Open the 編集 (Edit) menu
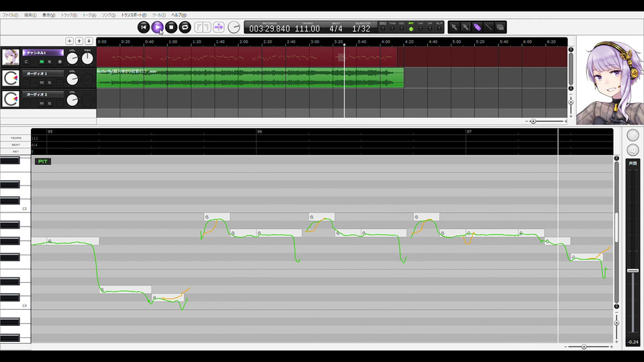The height and width of the screenshot is (362, 644). point(30,15)
